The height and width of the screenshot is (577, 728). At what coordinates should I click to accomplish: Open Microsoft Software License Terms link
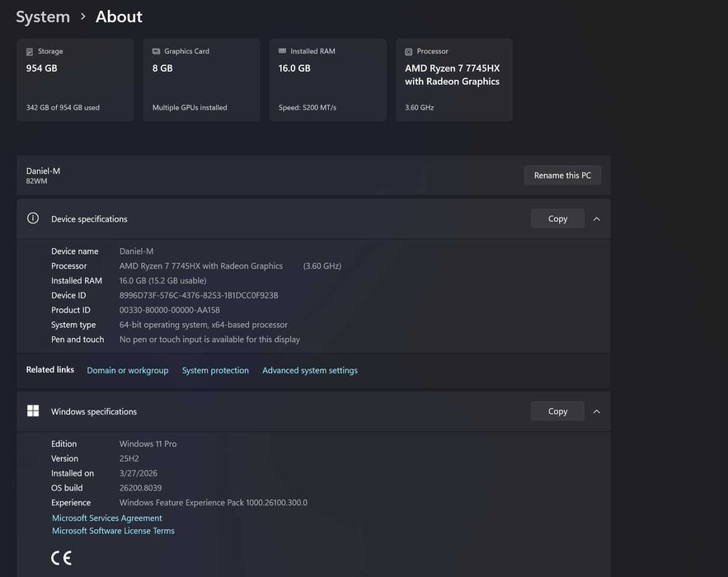point(113,531)
